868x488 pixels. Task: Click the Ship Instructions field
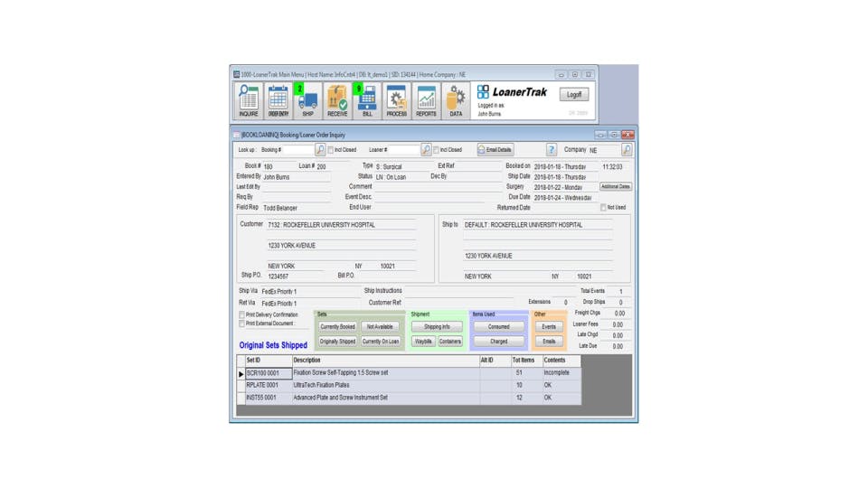pos(489,290)
